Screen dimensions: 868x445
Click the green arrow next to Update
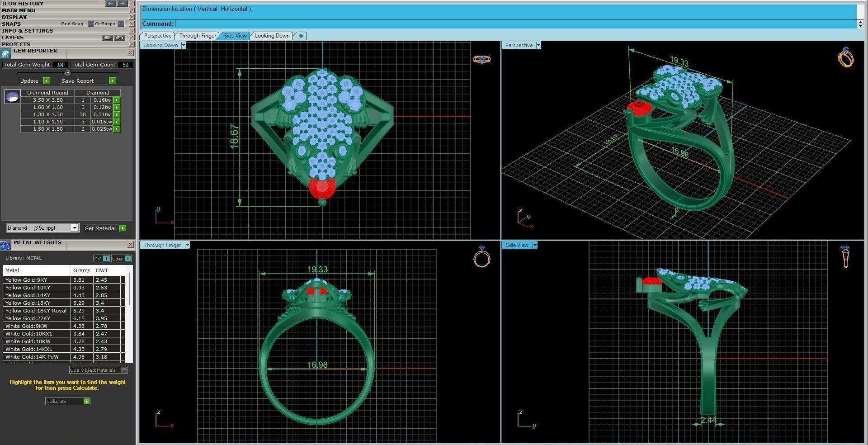pos(46,81)
